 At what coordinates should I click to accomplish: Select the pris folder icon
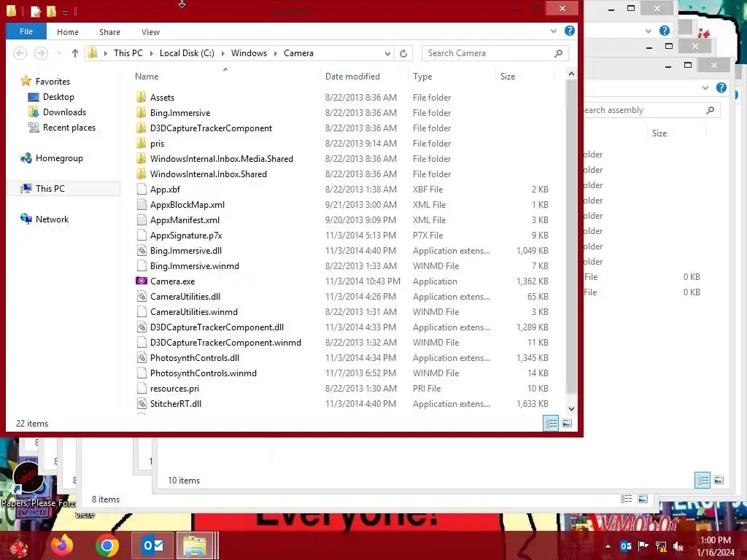click(x=141, y=143)
